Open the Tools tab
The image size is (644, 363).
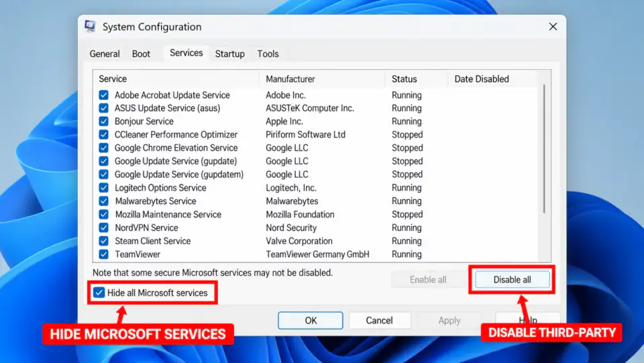point(268,54)
